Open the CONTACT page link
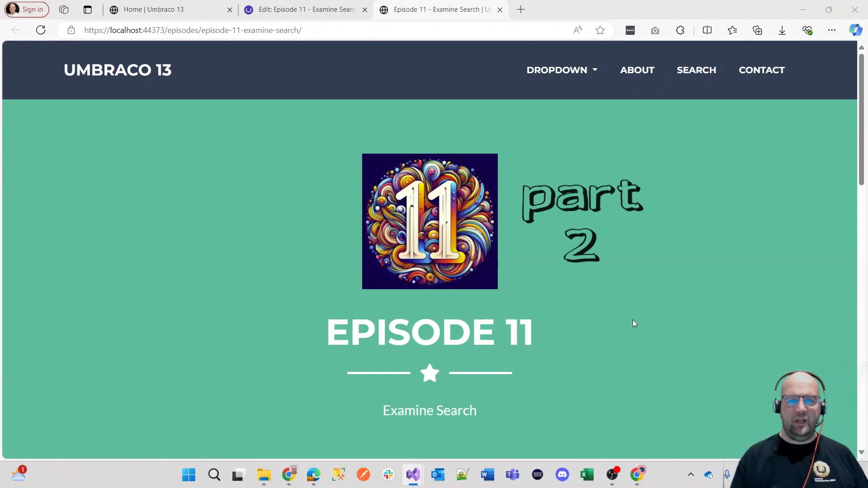The width and height of the screenshot is (868, 488). pyautogui.click(x=761, y=70)
